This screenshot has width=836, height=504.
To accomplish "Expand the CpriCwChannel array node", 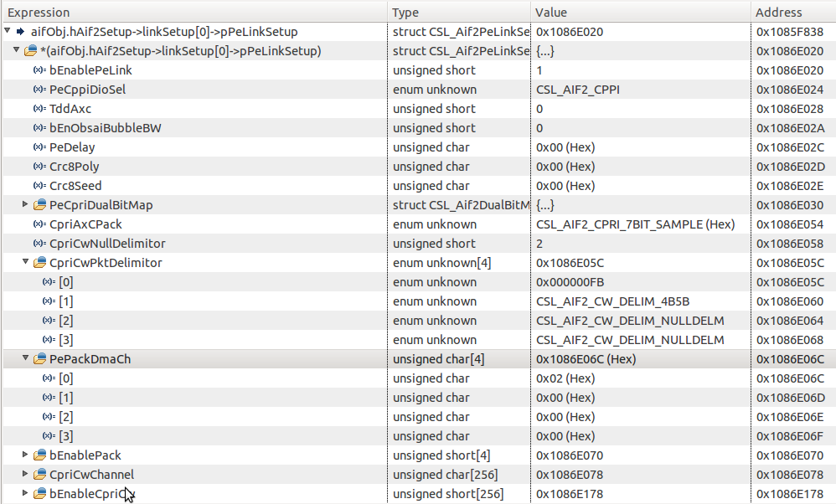I will click(25, 475).
